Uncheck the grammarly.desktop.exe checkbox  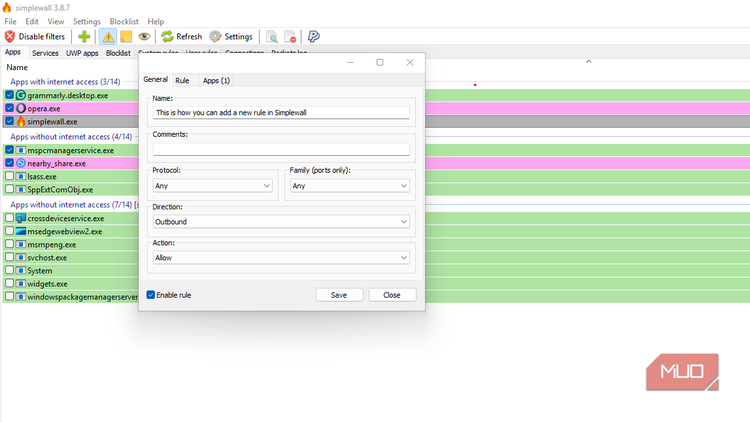[10, 95]
